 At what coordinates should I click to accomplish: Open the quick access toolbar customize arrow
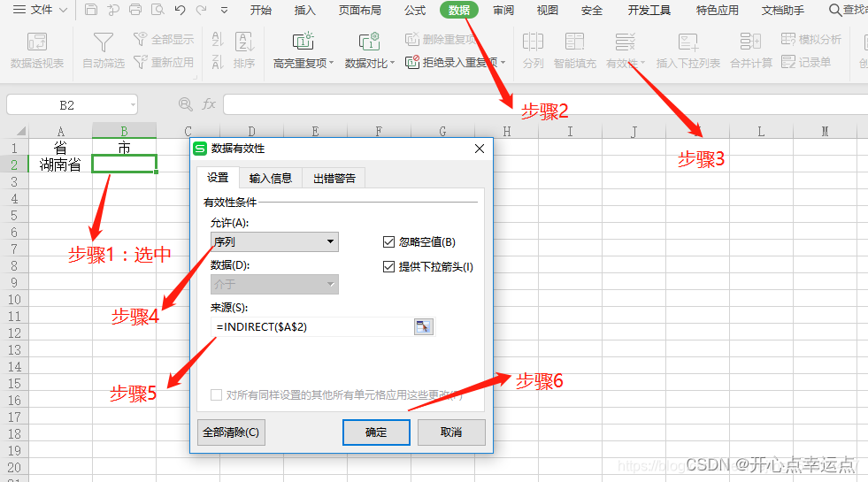[224, 10]
